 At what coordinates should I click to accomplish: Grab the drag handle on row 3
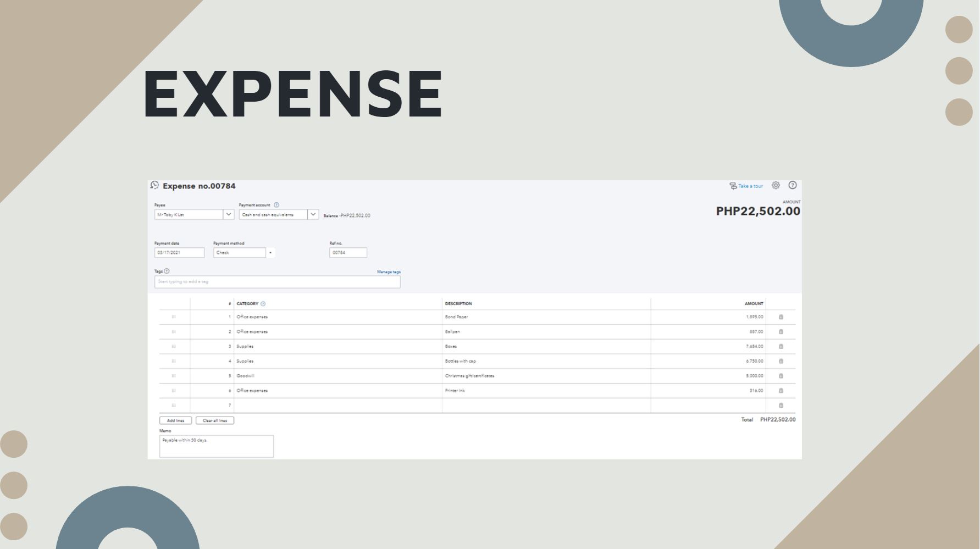point(174,346)
